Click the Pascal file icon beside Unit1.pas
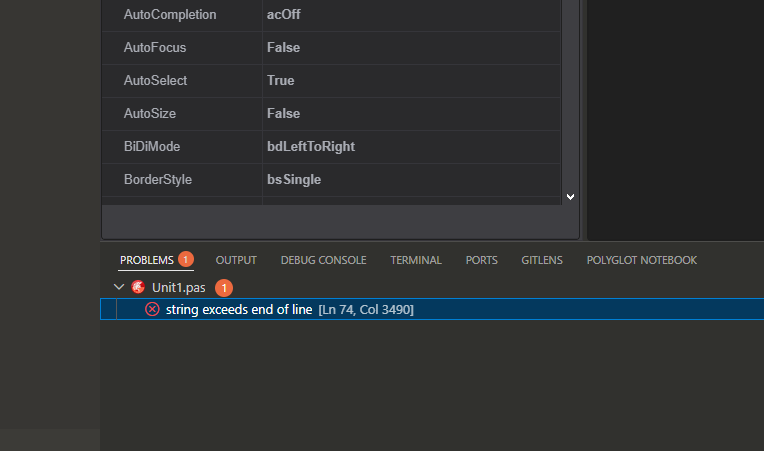 (x=138, y=287)
